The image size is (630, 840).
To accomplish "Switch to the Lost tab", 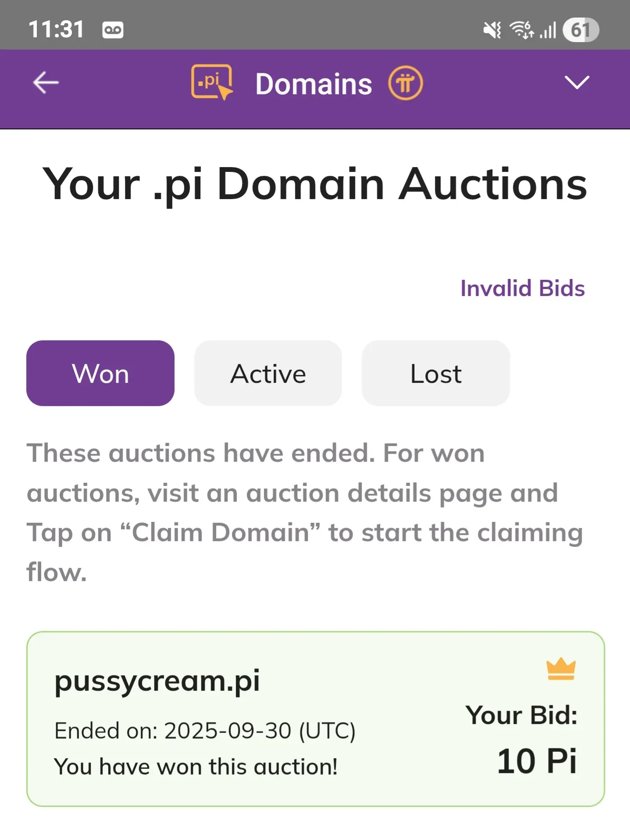I will [x=435, y=373].
